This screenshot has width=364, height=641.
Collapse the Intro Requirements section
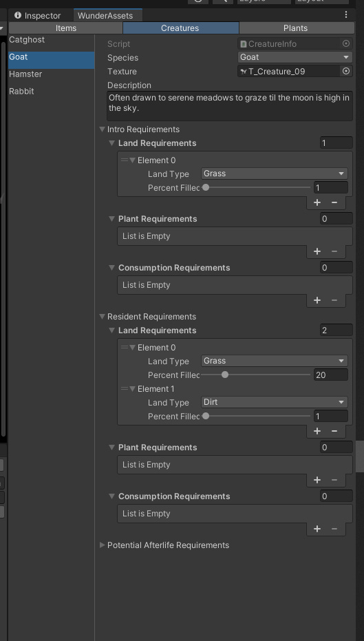click(102, 129)
